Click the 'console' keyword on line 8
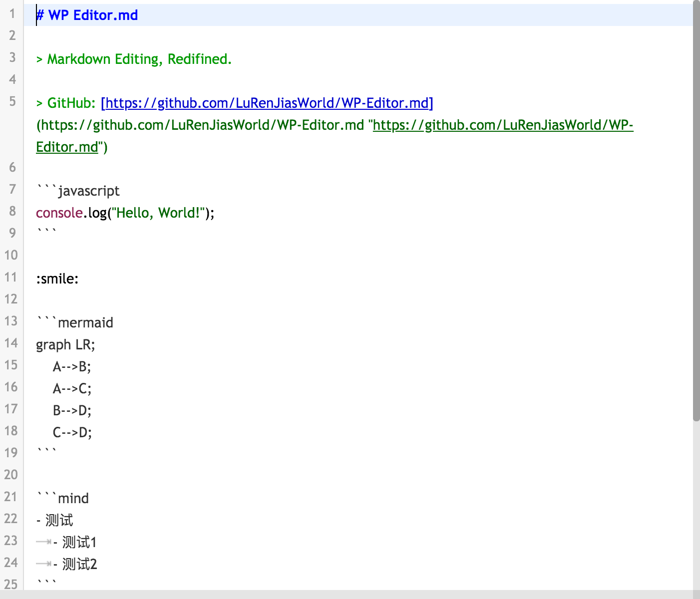700x599 pixels. (59, 213)
